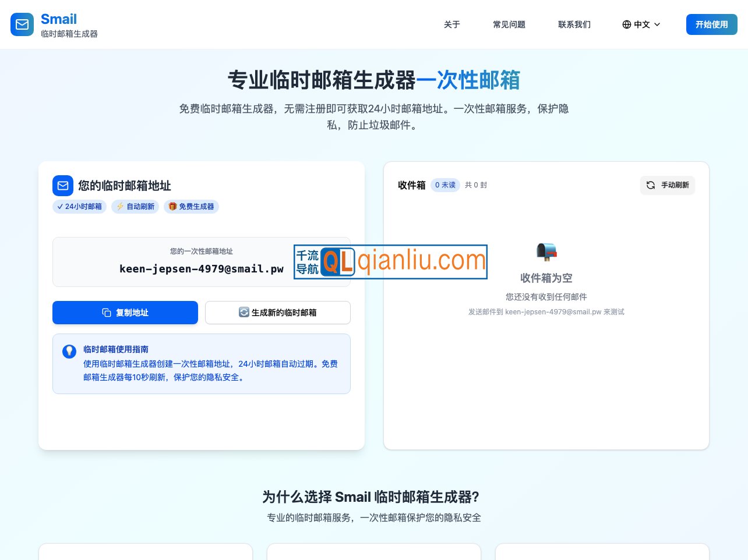This screenshot has width=748, height=560.
Task: Select 关于 in the navigation bar
Action: point(452,24)
